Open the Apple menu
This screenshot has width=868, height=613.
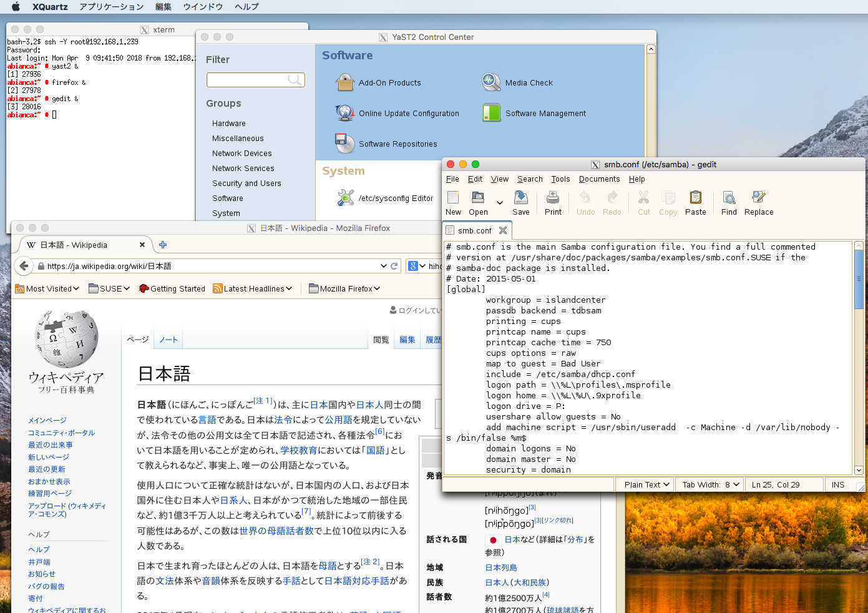tap(16, 7)
